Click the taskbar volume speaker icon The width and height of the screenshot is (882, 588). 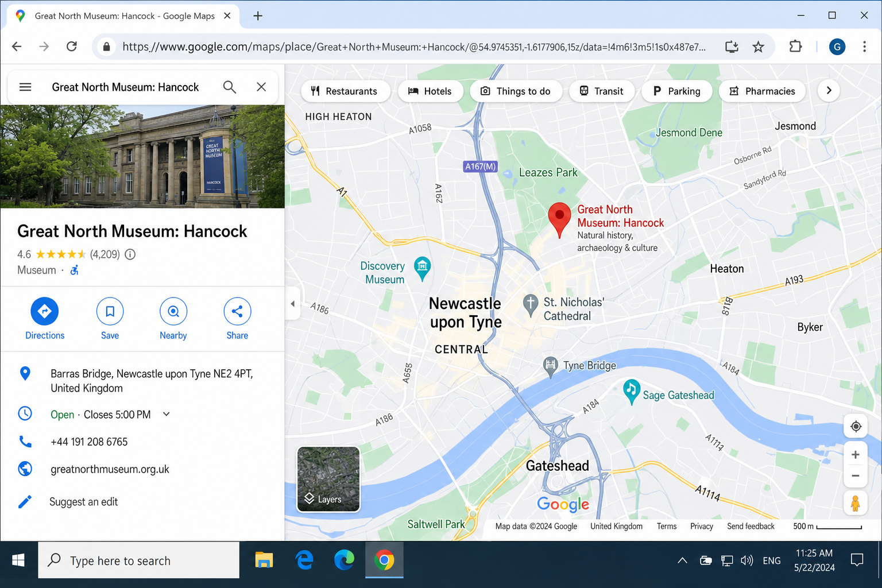click(746, 560)
